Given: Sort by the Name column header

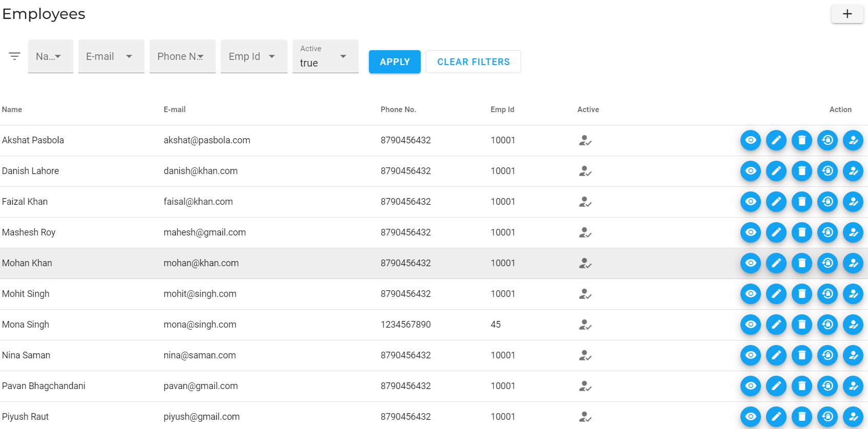Looking at the screenshot, I should 12,110.
